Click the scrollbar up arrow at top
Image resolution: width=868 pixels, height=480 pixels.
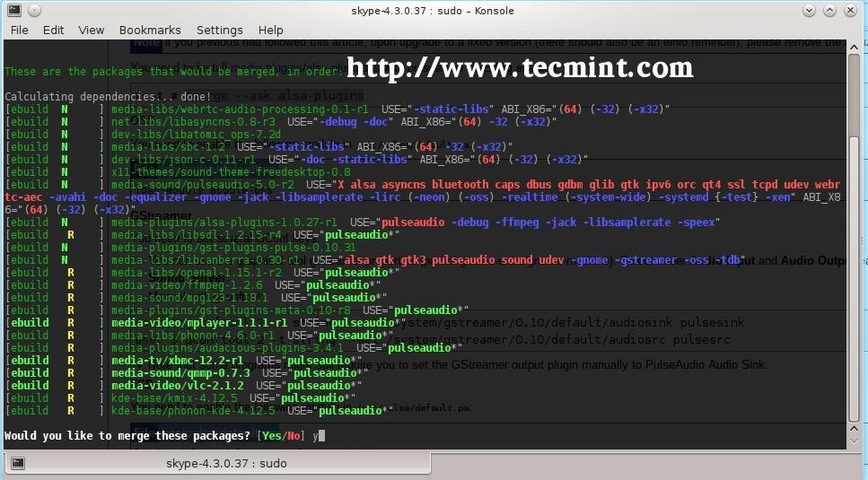point(855,47)
